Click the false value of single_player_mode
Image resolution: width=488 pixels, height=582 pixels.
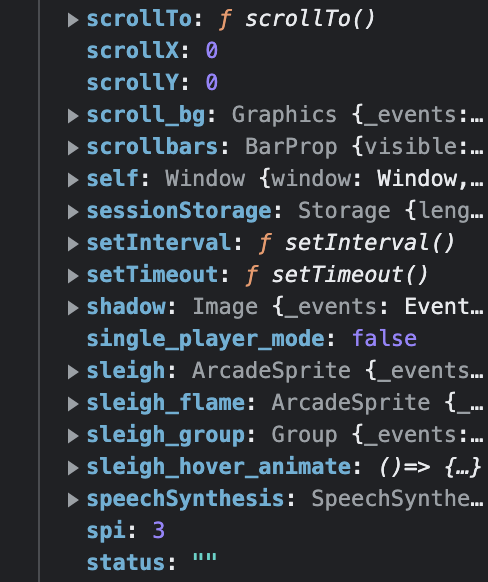pos(384,339)
